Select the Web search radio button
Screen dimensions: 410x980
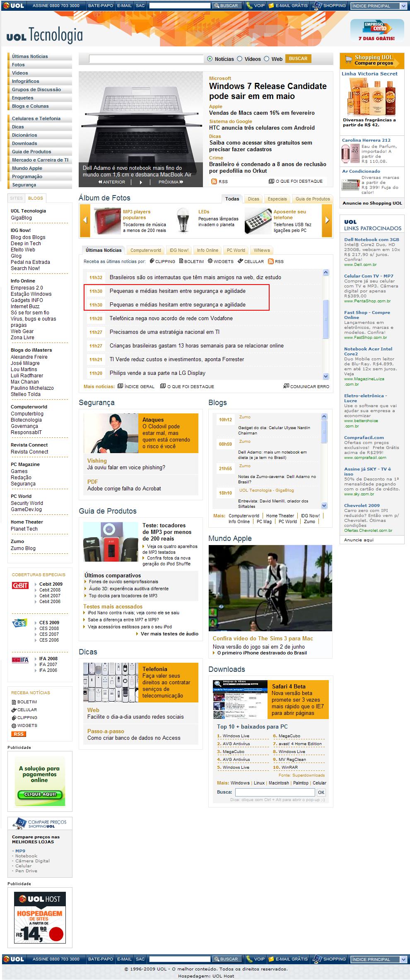(267, 59)
